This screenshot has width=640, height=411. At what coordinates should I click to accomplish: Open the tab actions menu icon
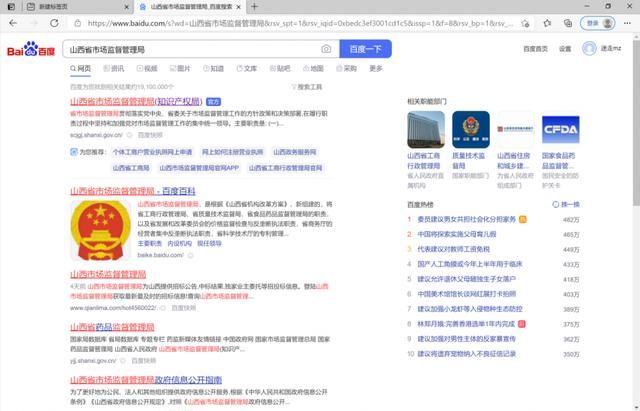11,7
